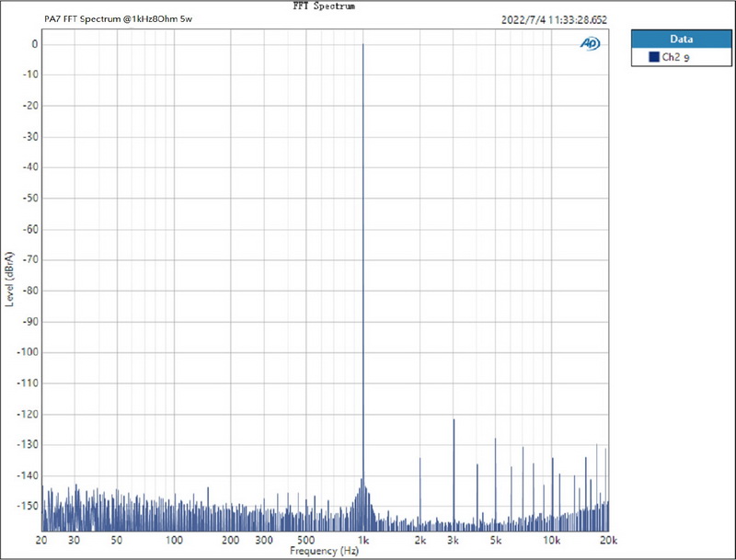
Task: Click the 5k harmonic peak tip
Action: click(495, 439)
